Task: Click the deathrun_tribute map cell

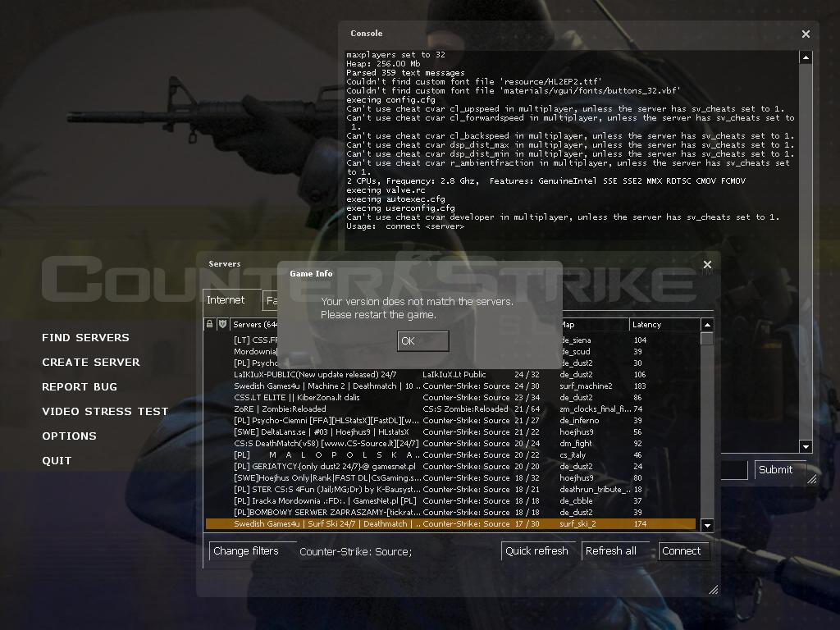Action: click(x=596, y=490)
